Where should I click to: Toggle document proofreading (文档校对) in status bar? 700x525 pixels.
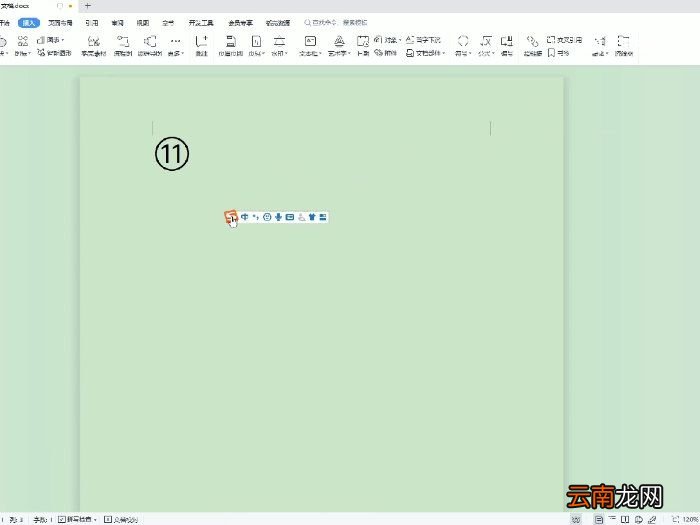(121, 519)
